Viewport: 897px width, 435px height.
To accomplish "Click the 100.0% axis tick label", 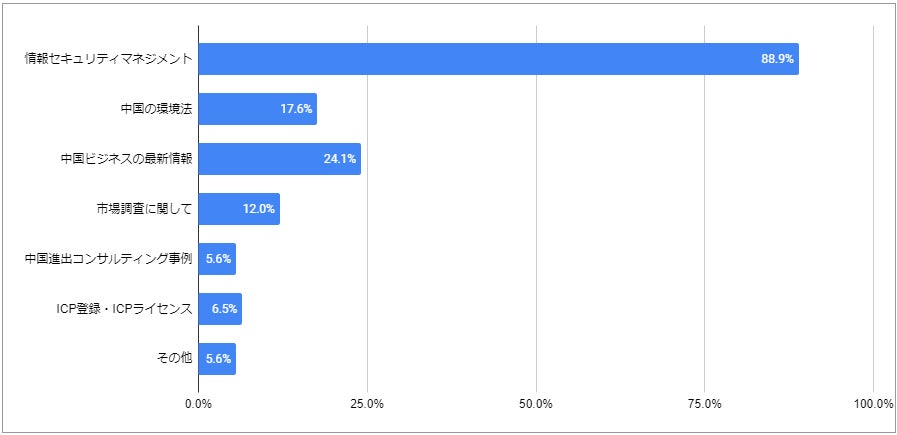I will coord(873,404).
